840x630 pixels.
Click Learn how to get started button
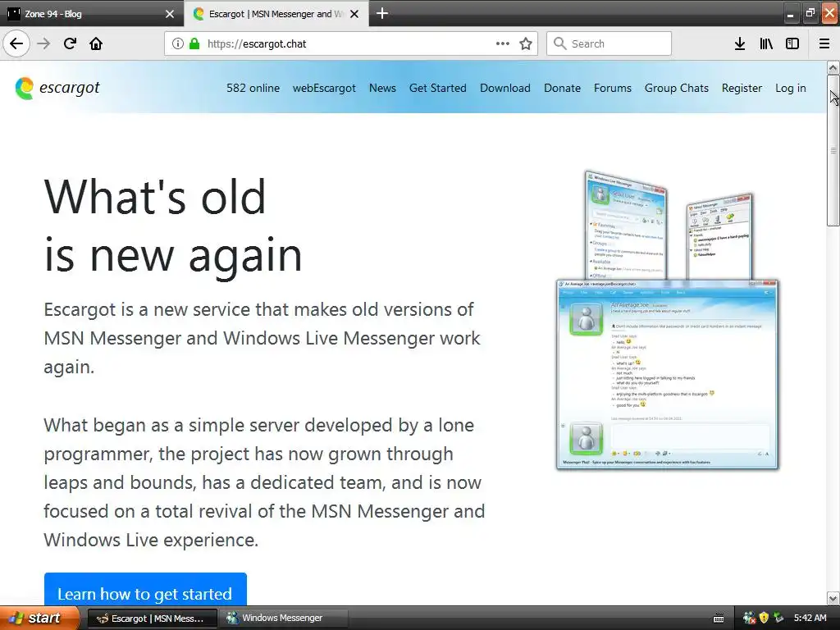[145, 590]
